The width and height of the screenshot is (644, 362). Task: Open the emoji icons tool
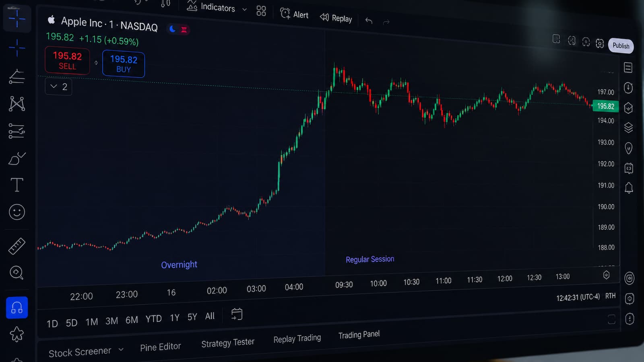[x=17, y=212]
